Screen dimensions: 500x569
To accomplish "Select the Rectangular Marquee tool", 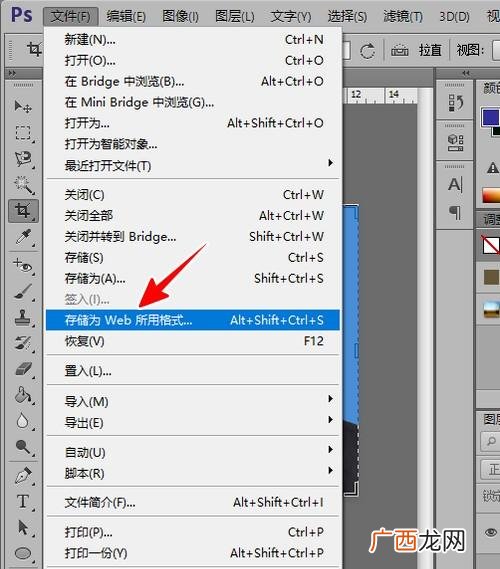I will [23, 133].
